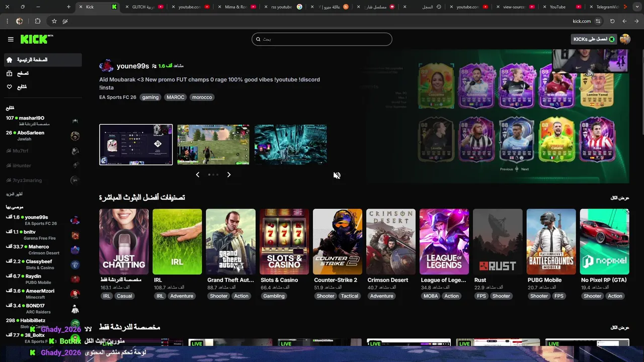Switch to the GLITCH YouTube browser tab
The image size is (644, 362).
click(x=143, y=7)
